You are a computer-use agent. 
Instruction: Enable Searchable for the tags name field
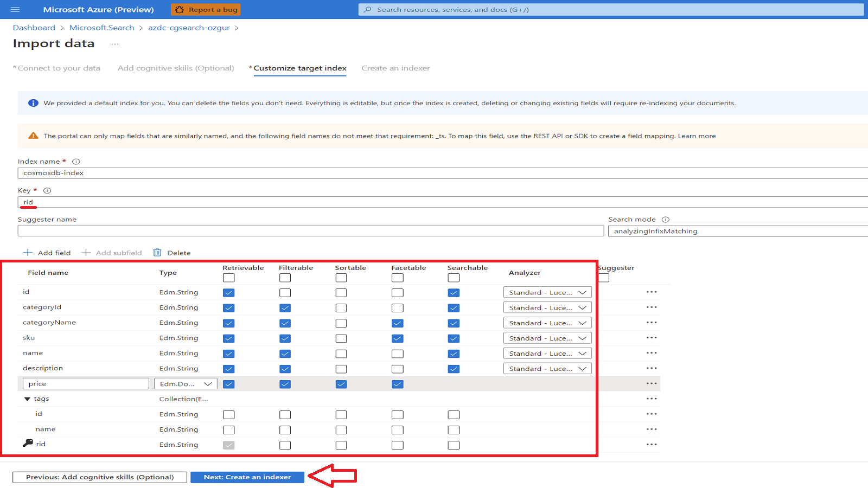pyautogui.click(x=454, y=429)
